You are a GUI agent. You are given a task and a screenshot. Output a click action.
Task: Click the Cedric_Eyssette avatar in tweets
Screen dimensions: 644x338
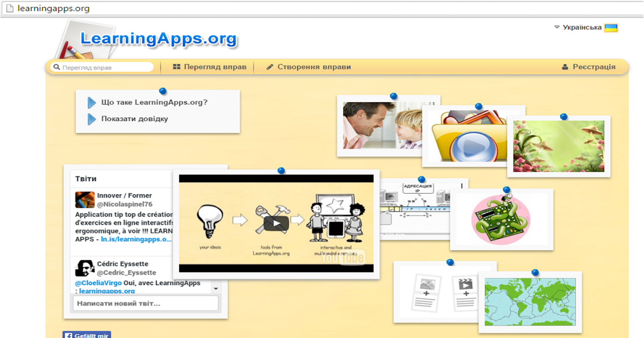(85, 268)
